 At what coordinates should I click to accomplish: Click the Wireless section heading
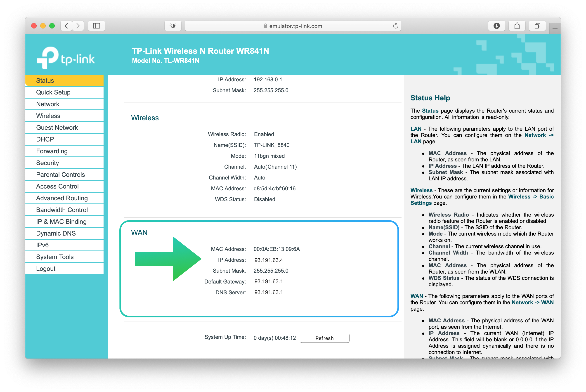[145, 118]
